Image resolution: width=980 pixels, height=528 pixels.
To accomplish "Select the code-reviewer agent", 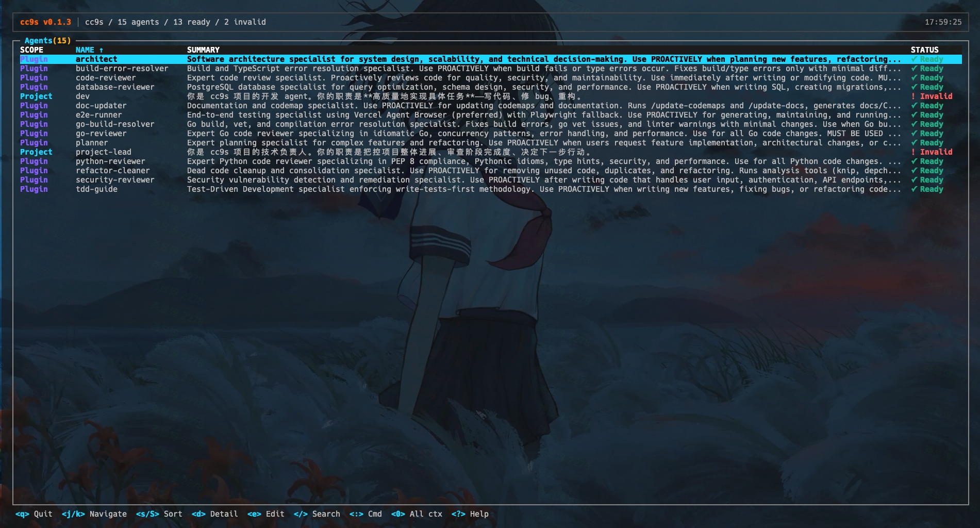I will click(x=490, y=78).
